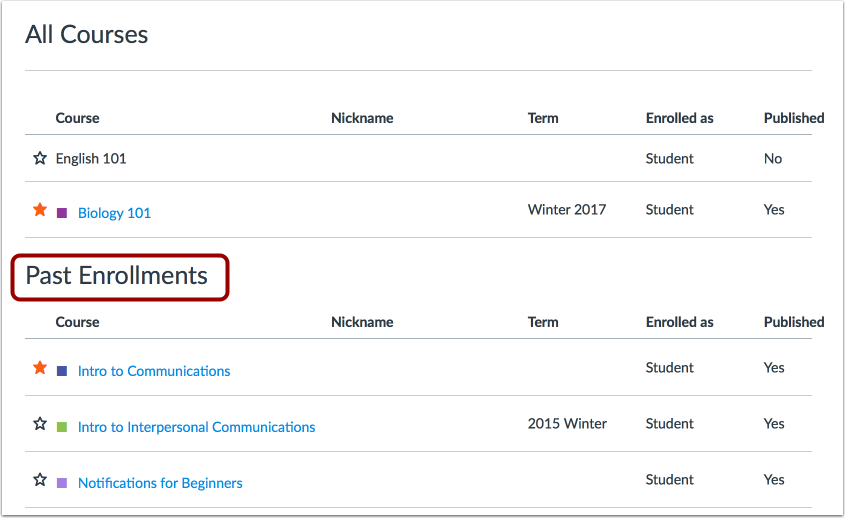Star the Intro to Interpersonal Communications course
The image size is (845, 518).
40,424
